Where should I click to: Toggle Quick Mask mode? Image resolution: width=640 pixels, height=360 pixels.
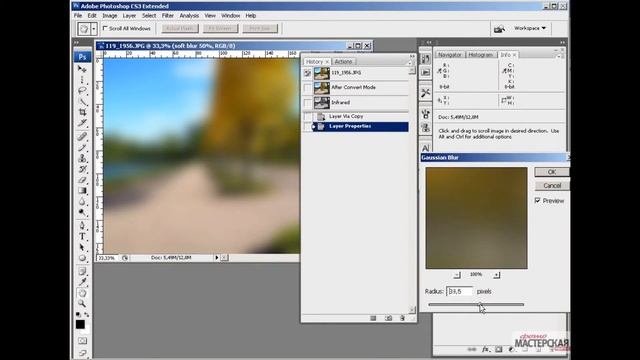click(82, 340)
